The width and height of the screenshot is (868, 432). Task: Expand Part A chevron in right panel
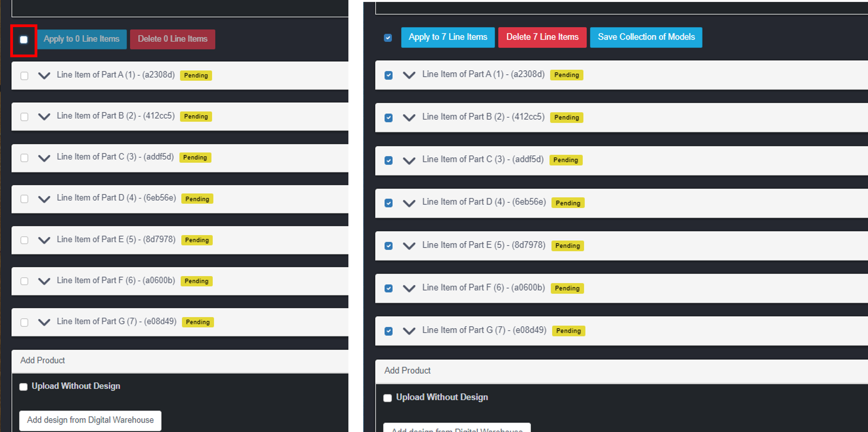point(409,75)
